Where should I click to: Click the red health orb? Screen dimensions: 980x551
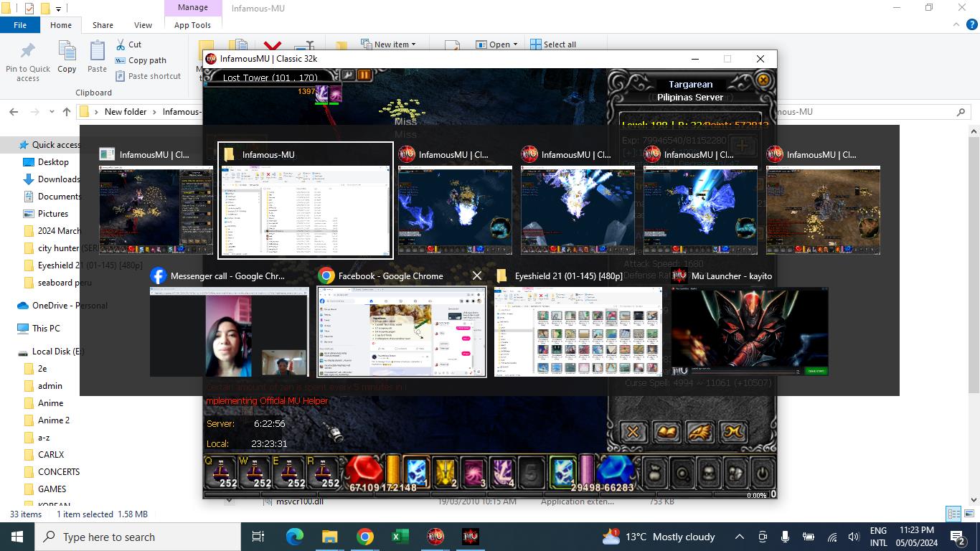click(364, 471)
